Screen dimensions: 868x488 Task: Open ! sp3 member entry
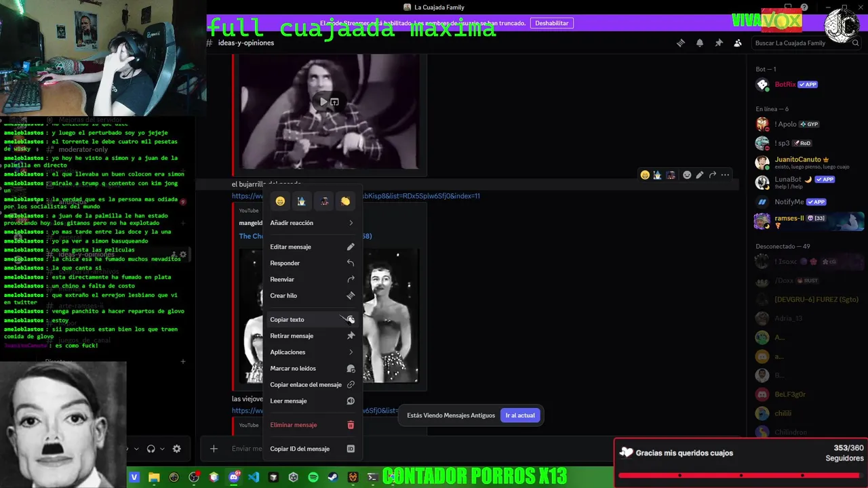tap(807, 143)
